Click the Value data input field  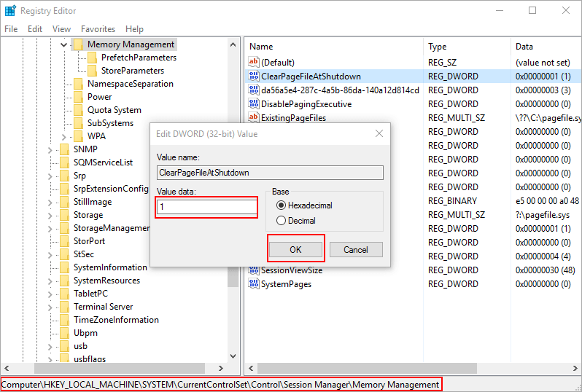[206, 207]
